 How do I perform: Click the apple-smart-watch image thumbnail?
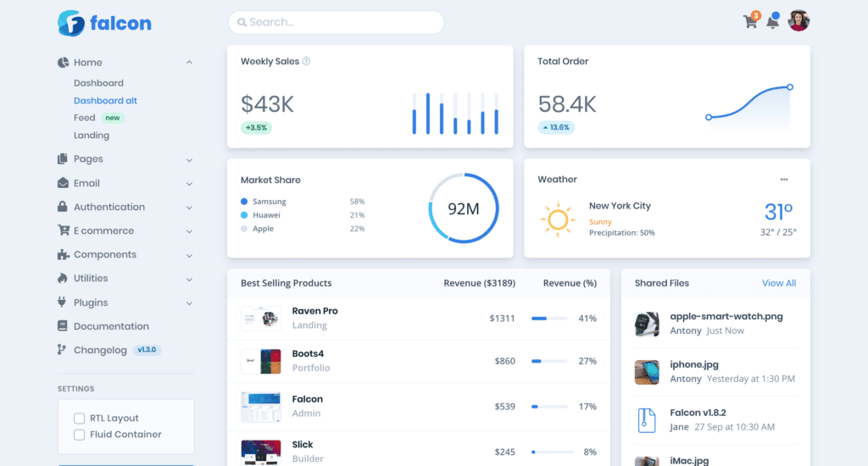[x=647, y=324]
